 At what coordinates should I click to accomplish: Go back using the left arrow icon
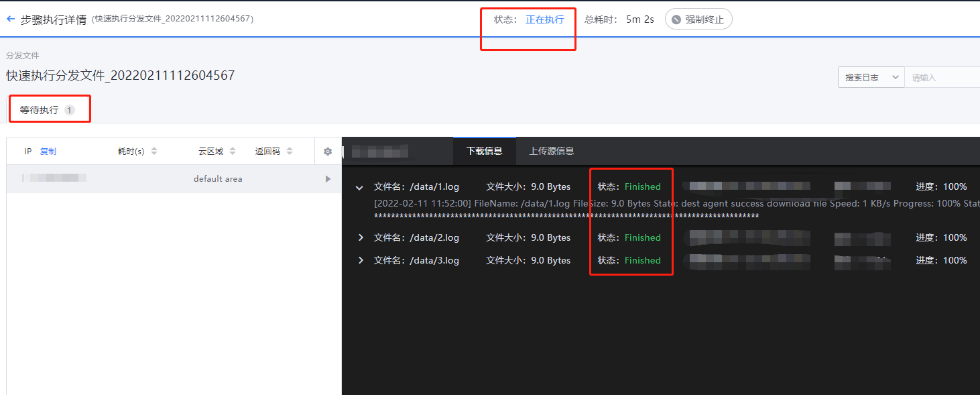pyautogui.click(x=11, y=19)
